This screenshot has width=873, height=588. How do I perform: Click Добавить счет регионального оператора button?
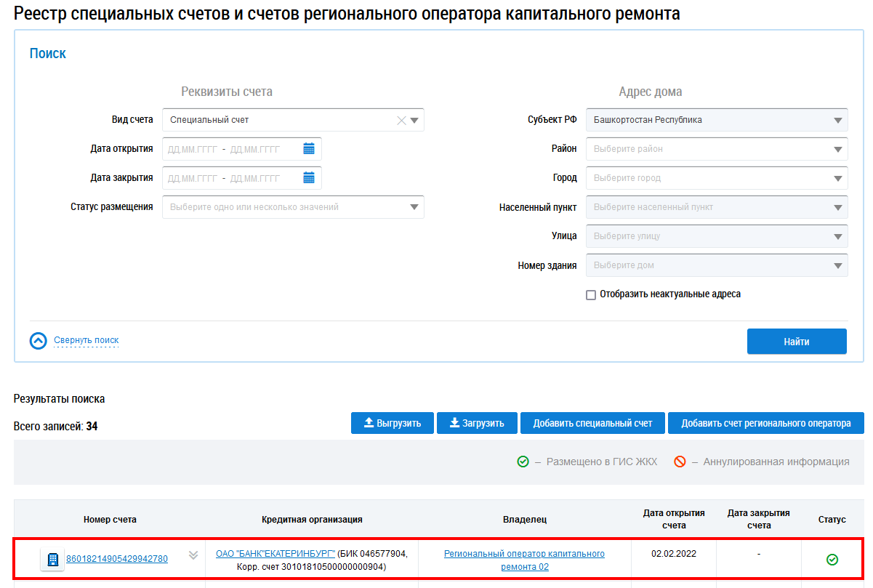(765, 423)
